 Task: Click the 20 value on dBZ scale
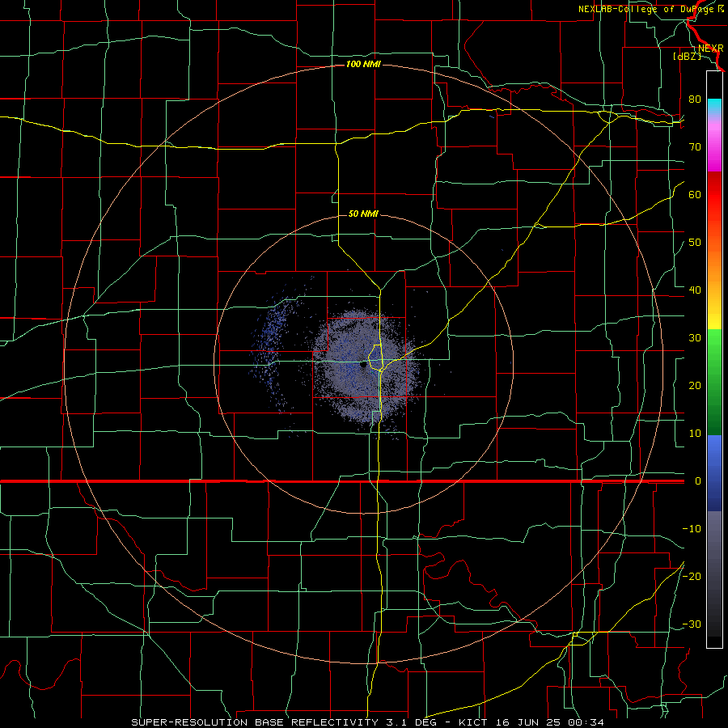[x=695, y=386]
